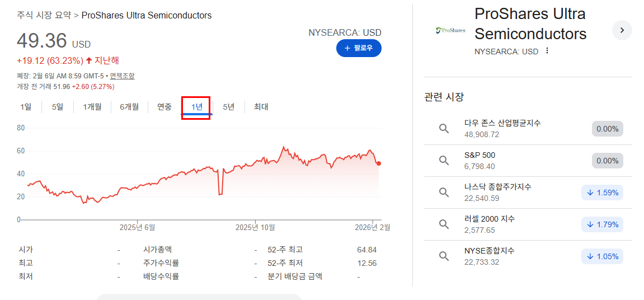The height and width of the screenshot is (300, 644).
Task: Search icon beside NYSE종합지수
Action: pos(444,256)
